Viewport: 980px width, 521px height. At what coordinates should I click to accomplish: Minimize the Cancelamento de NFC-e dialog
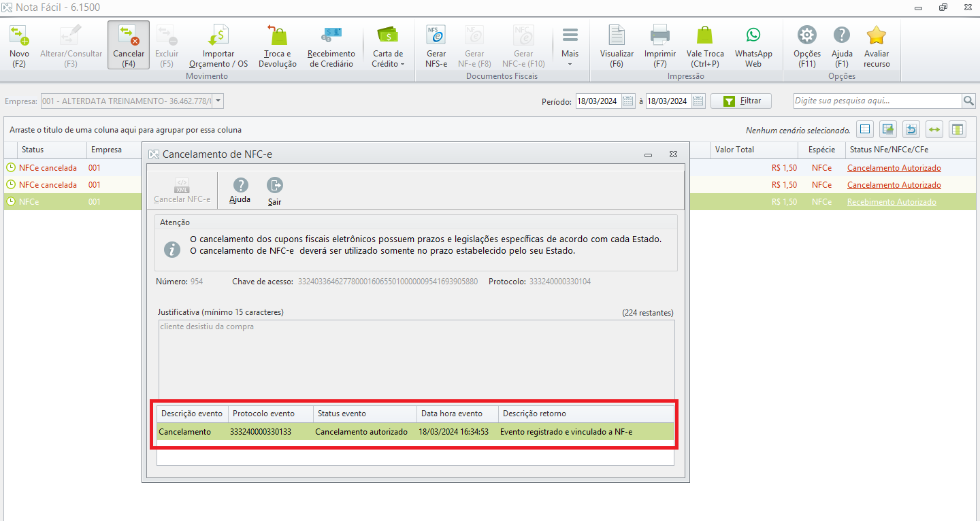649,154
